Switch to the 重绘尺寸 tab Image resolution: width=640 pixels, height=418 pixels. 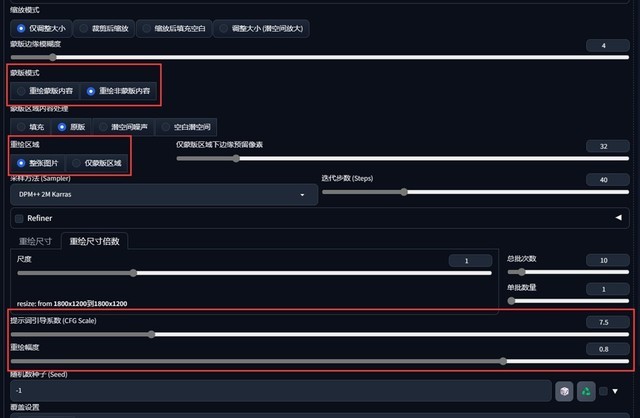pos(35,241)
